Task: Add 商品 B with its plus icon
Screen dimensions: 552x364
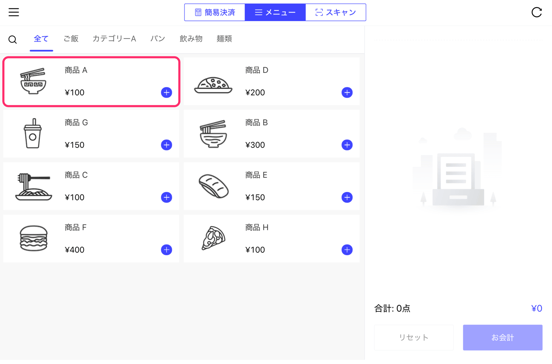Action: coord(347,145)
